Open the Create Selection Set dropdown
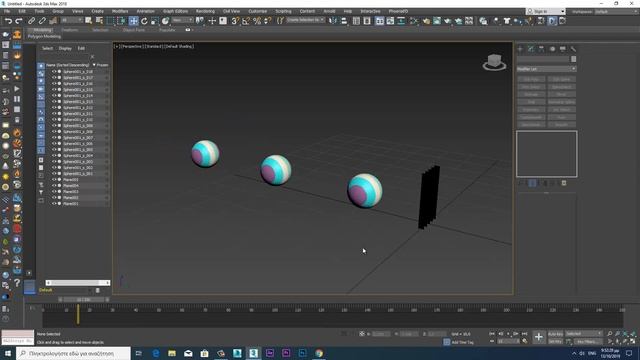Image resolution: width=640 pixels, height=360 pixels. click(x=305, y=20)
